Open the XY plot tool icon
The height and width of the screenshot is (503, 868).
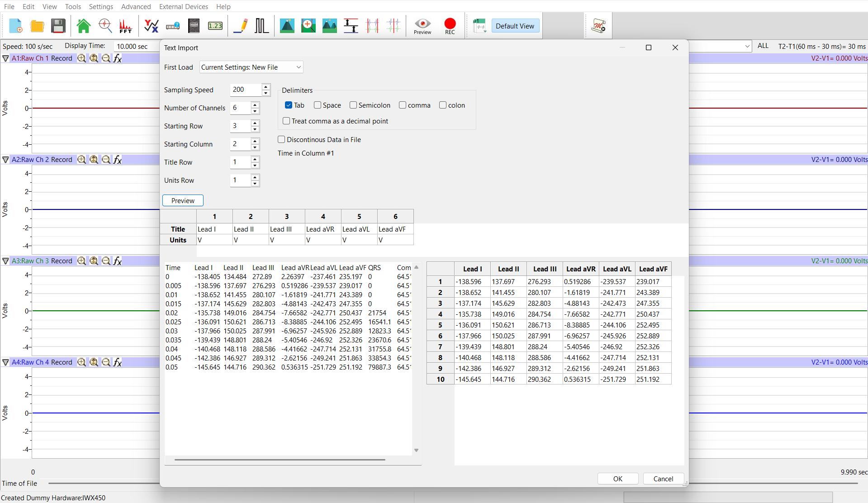coord(151,26)
